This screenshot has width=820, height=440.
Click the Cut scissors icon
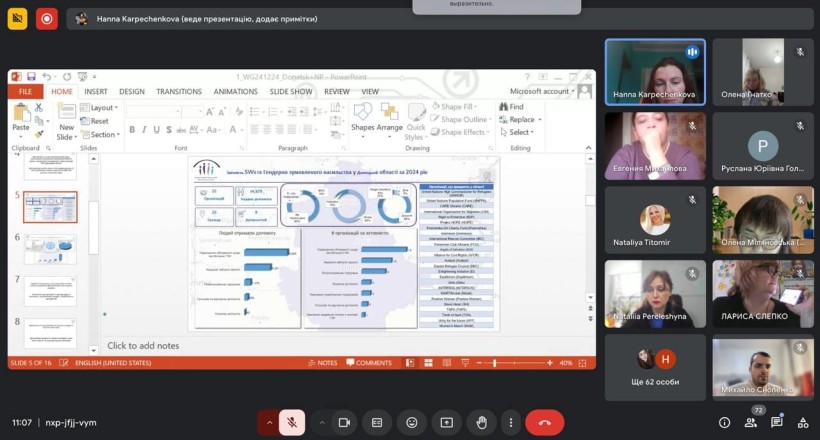39,107
